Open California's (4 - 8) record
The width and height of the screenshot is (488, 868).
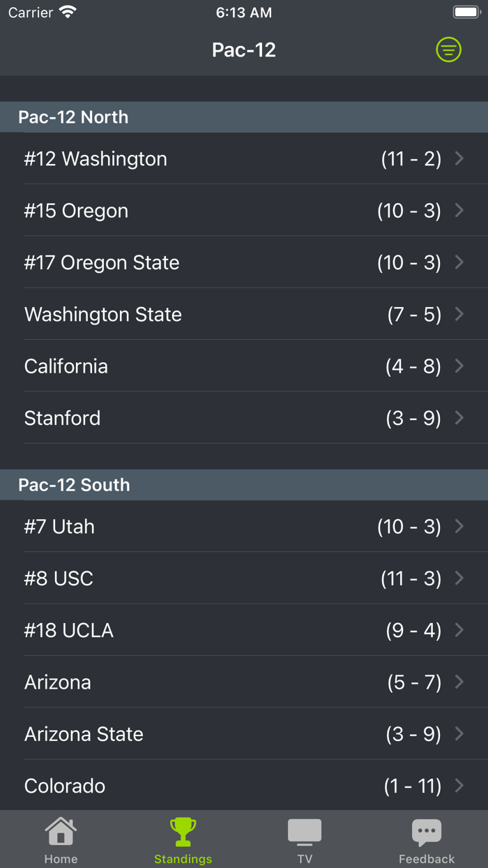(413, 366)
